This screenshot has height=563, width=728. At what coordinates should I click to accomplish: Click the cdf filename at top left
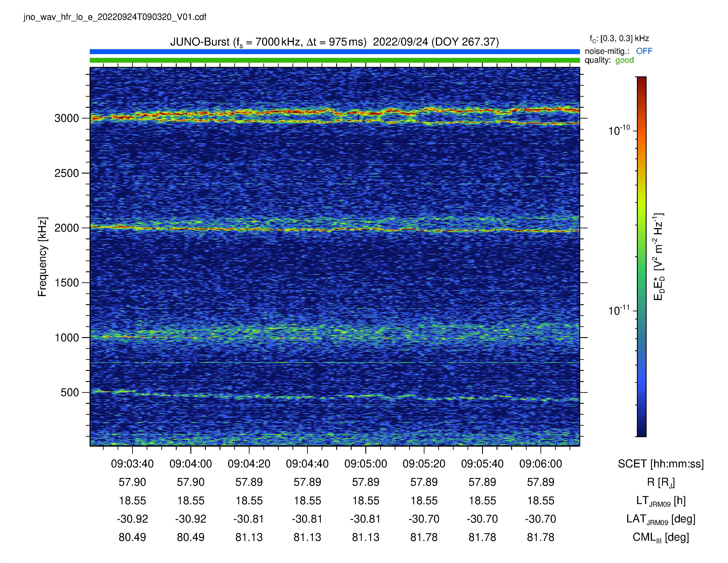115,17
